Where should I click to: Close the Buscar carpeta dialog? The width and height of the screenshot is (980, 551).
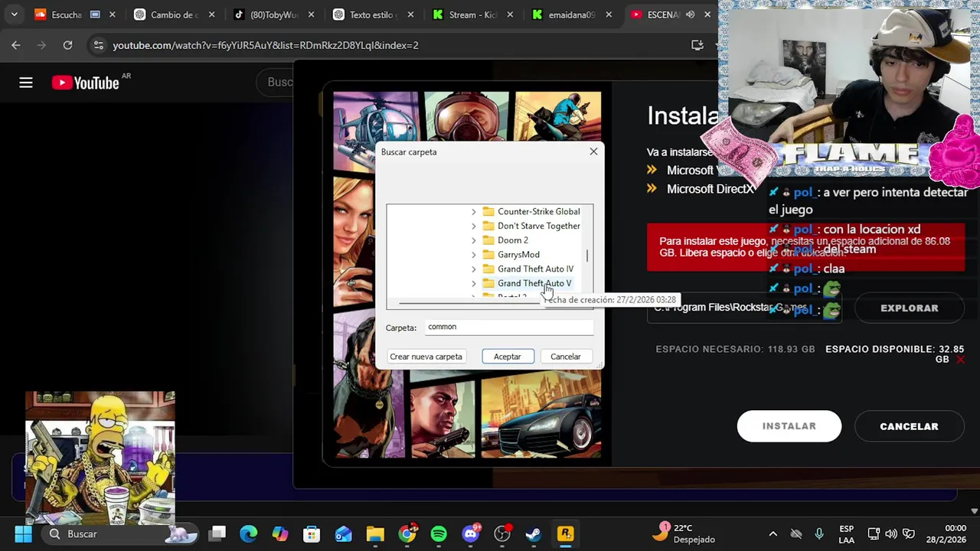click(x=593, y=152)
